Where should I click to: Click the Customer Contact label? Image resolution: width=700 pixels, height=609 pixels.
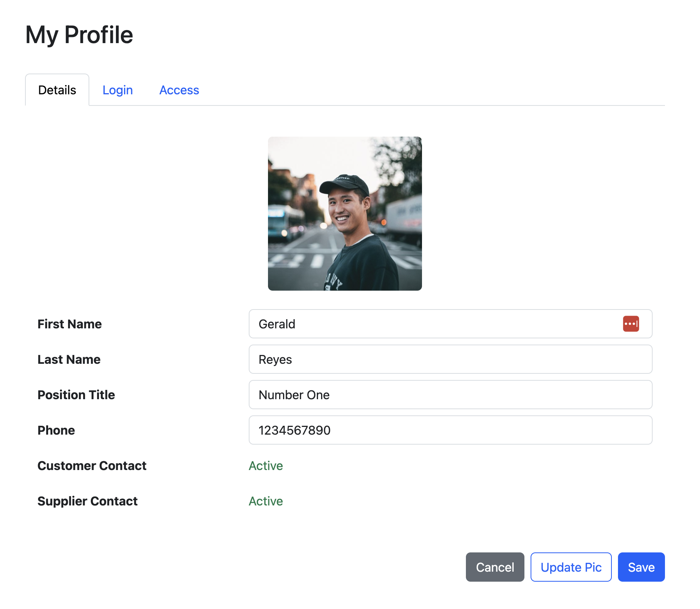[92, 466]
